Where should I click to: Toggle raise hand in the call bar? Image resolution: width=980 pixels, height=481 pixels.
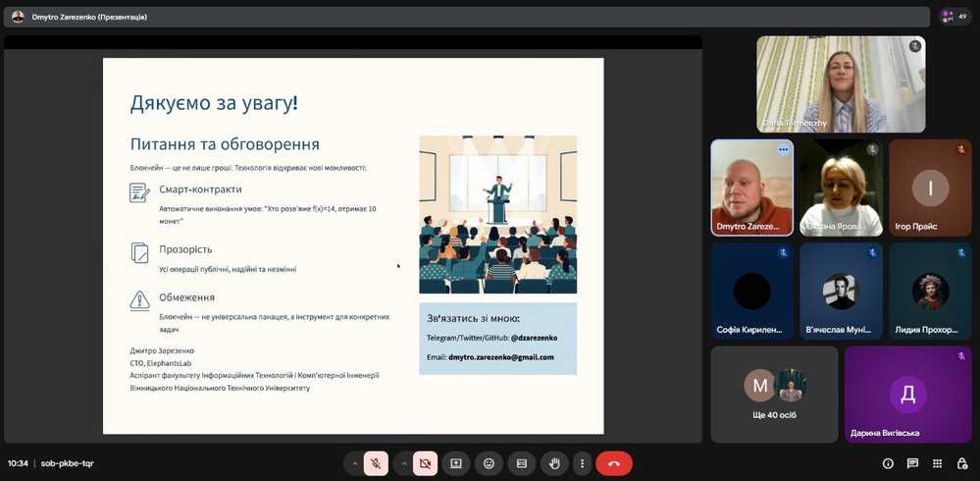[554, 463]
